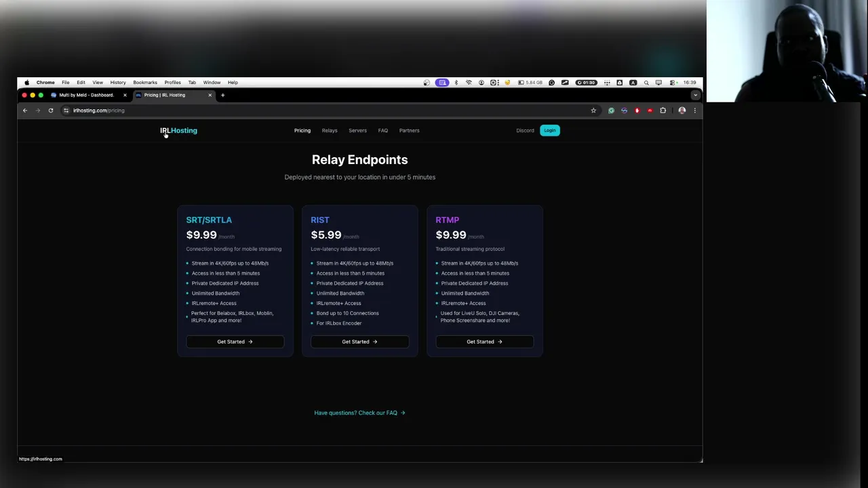
Task: Open the Window menu
Action: point(212,83)
